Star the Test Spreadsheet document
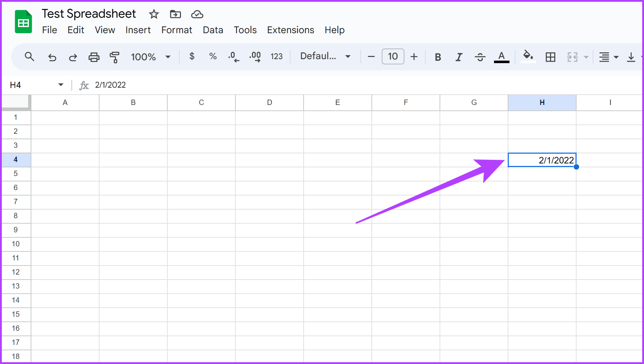This screenshot has width=644, height=364. (154, 14)
